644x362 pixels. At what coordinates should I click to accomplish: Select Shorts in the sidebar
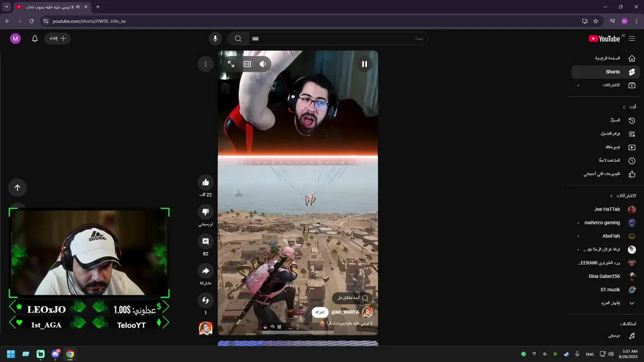point(606,72)
